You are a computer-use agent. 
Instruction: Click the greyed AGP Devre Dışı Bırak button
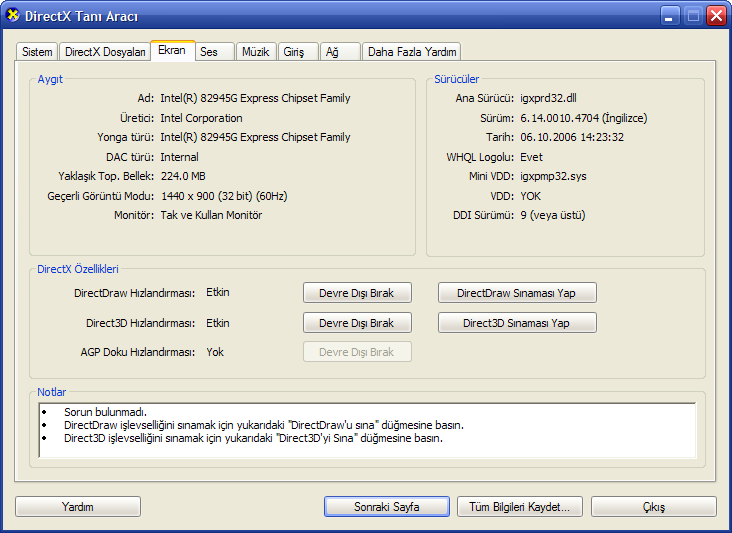[x=357, y=352]
